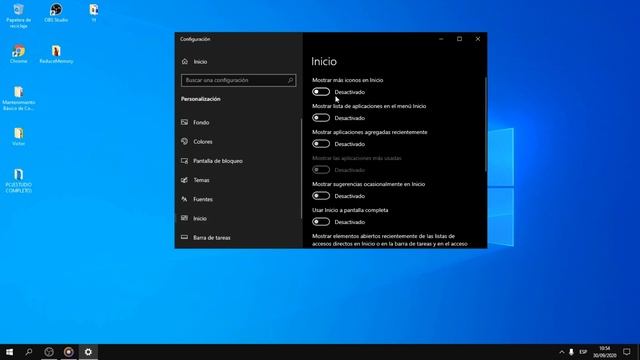Minimize the Configuración window

click(x=441, y=39)
